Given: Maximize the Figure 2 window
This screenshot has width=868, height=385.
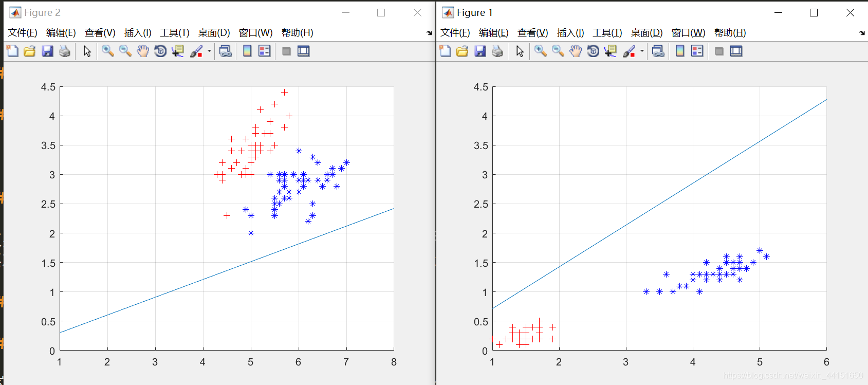Looking at the screenshot, I should tap(381, 12).
